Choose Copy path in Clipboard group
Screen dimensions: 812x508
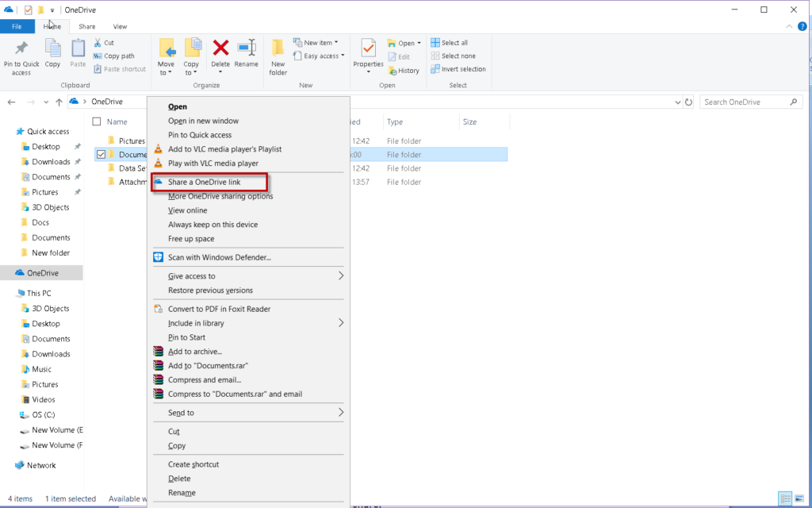(114, 56)
